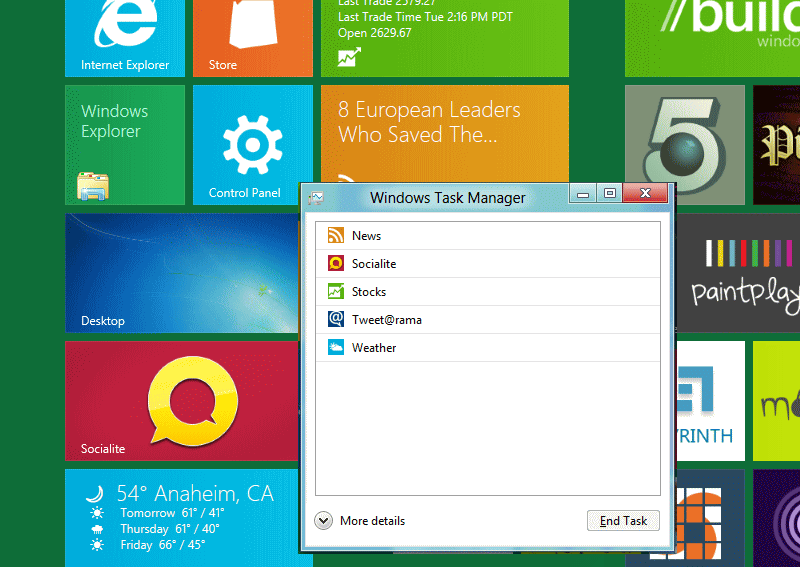Screen dimensions: 800x567
Task: Open the number 5 ball game tile
Action: pyautogui.click(x=685, y=145)
